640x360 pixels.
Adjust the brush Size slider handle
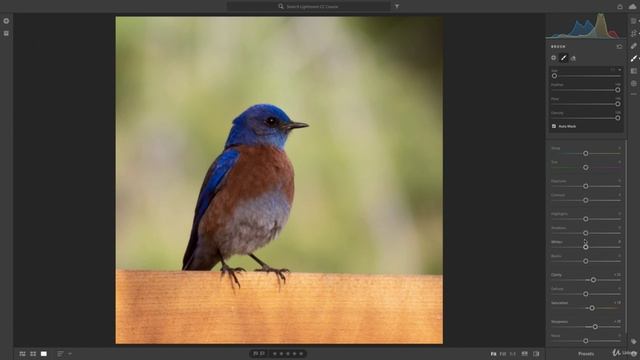[x=554, y=76]
